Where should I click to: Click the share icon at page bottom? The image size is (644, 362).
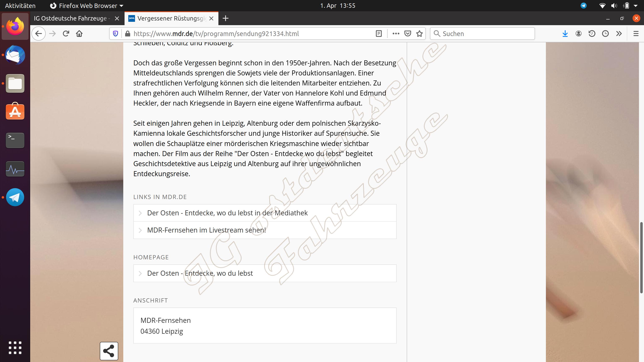109,351
